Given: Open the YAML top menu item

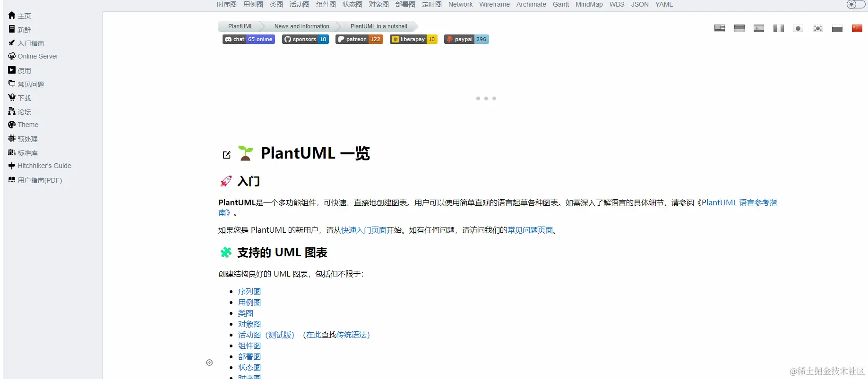Looking at the screenshot, I should pyautogui.click(x=664, y=4).
